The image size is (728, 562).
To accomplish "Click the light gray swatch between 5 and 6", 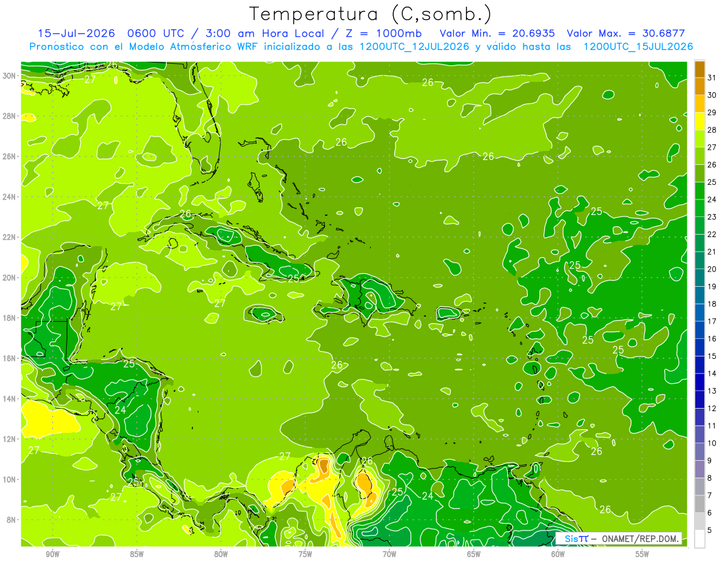I will pos(699,521).
